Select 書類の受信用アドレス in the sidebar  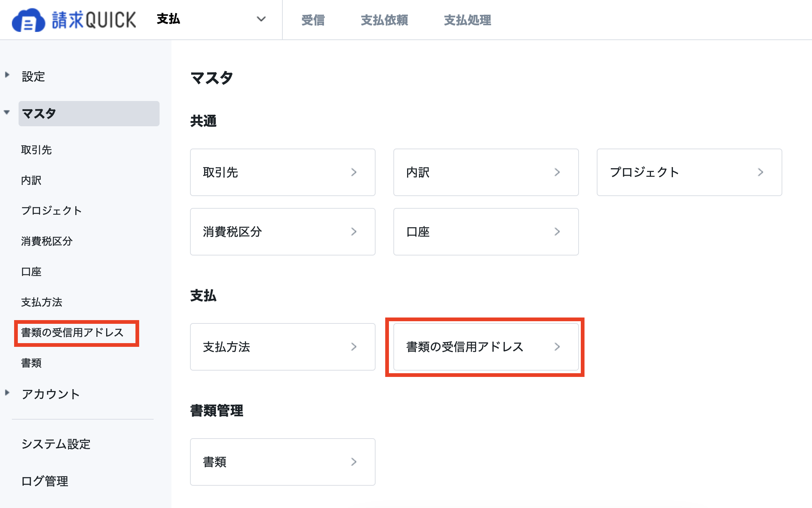coord(72,333)
